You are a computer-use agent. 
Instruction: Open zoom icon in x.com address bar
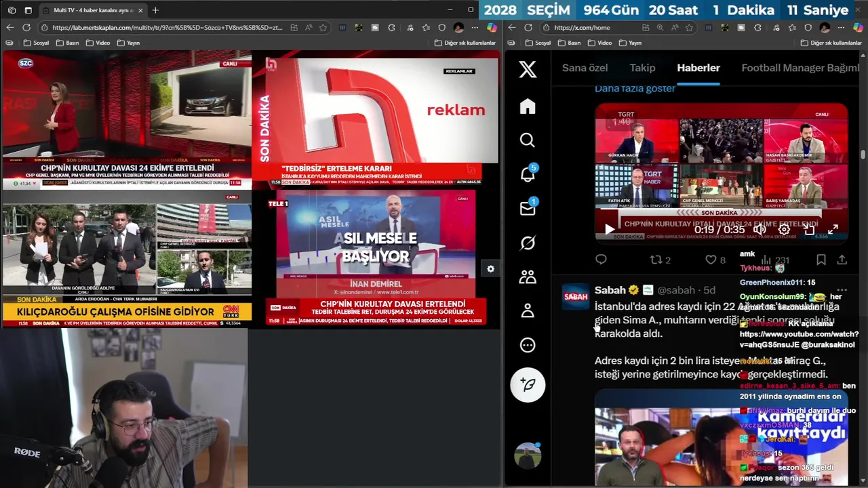[x=660, y=28]
